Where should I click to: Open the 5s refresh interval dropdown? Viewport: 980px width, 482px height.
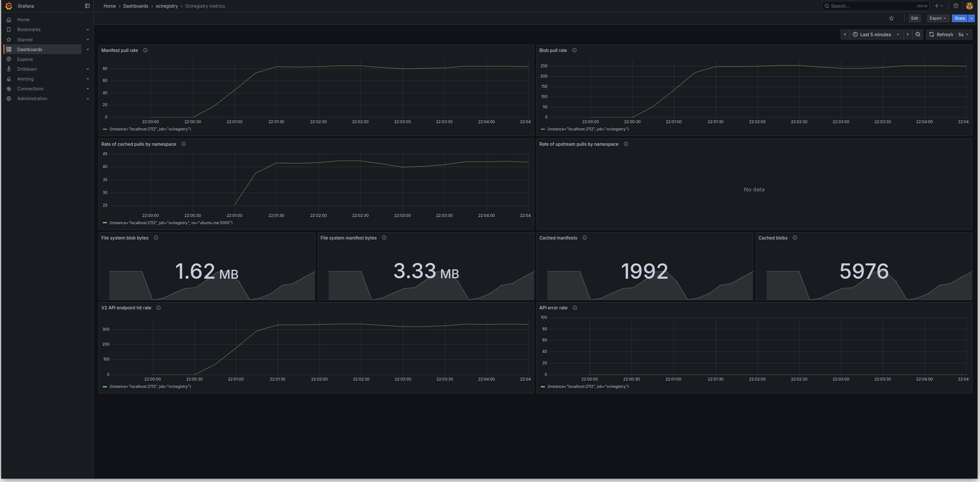click(963, 35)
